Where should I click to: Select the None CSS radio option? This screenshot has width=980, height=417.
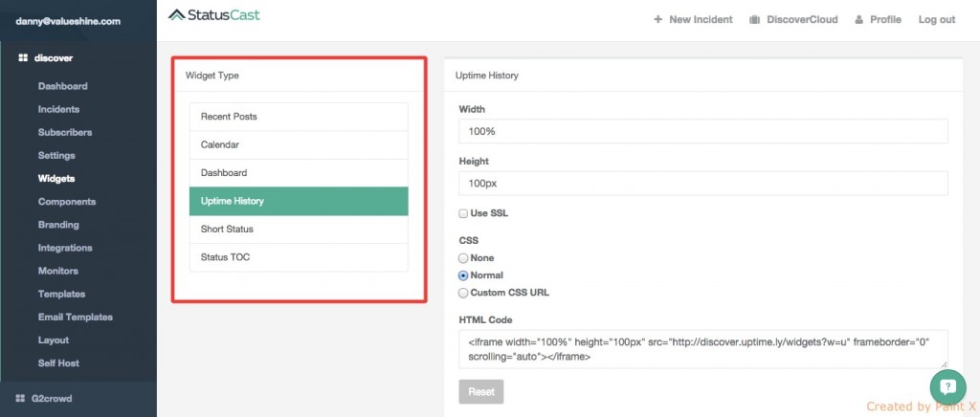point(464,258)
